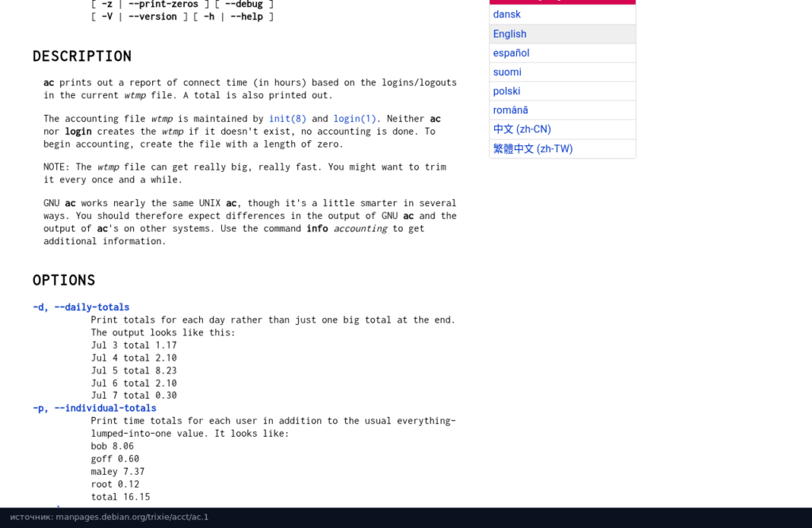Switch to 中文 (zh-CN) version
812x528 pixels.
coord(522,129)
